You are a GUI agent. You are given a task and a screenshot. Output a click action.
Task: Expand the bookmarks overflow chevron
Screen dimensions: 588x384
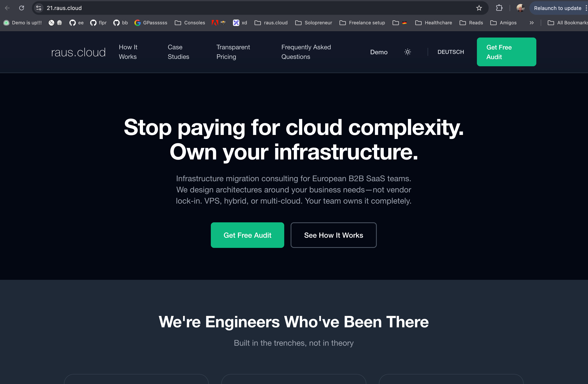[x=531, y=23]
